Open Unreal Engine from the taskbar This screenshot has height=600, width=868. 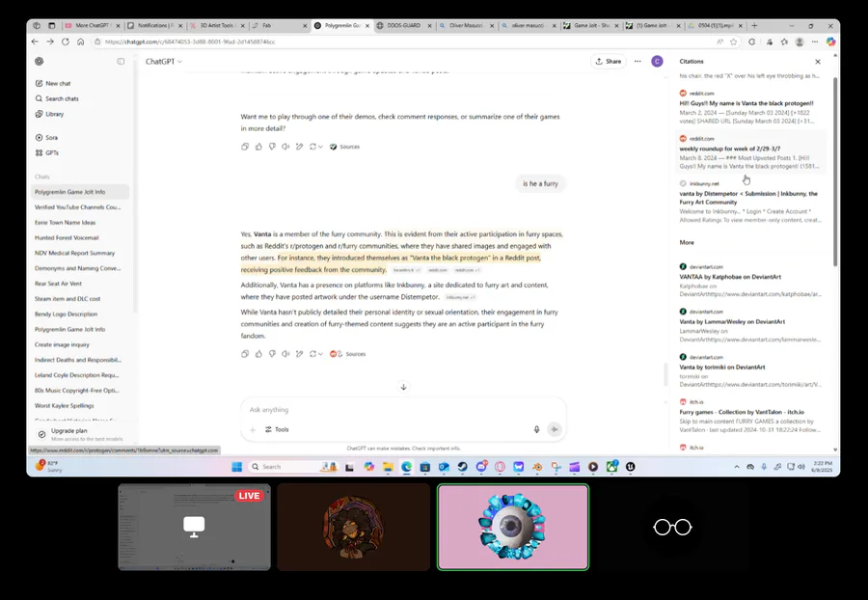coord(630,467)
